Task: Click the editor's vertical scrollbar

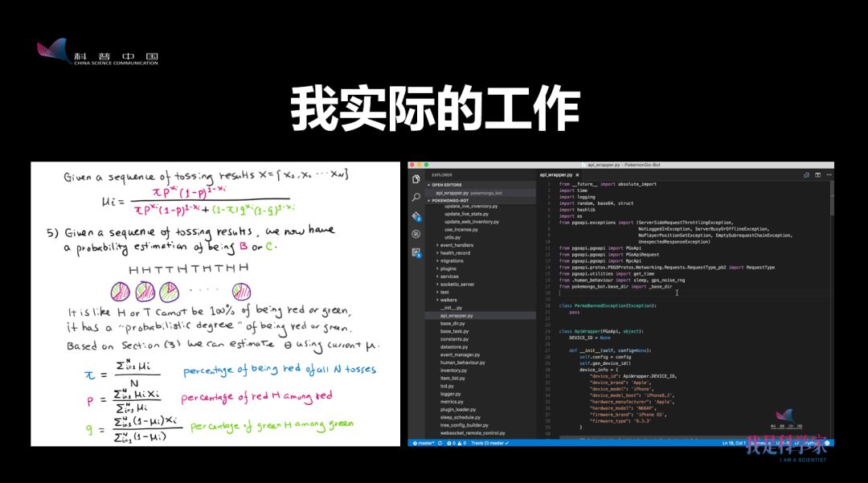Action: [832, 198]
